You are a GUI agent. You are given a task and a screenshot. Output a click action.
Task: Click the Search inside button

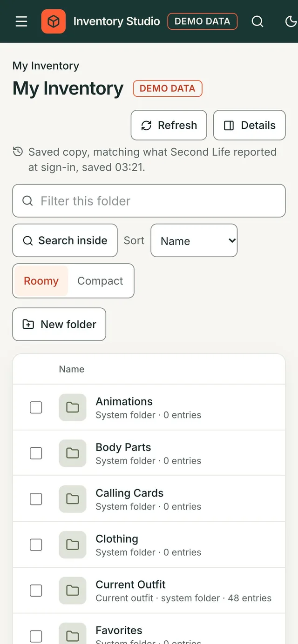coord(65,240)
